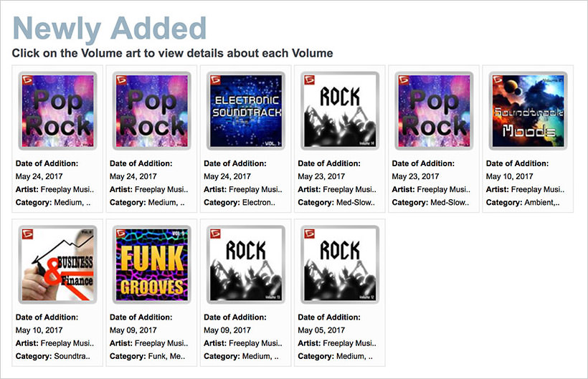This screenshot has width=588, height=379.
Task: Click the red logo on Soundtrack Moods cover
Action: [498, 80]
